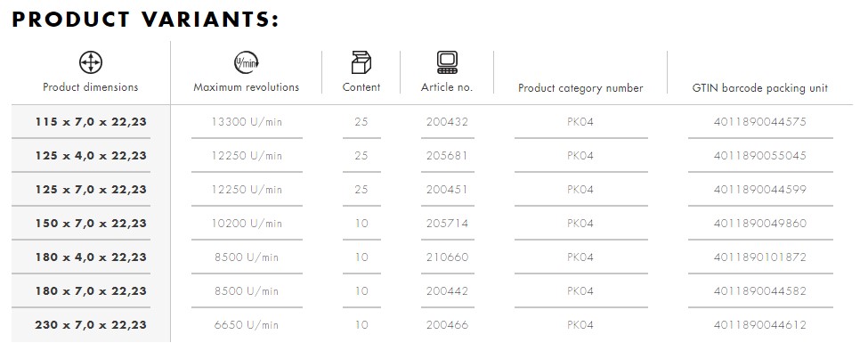Click the product dimensions crosshair icon

coord(90,62)
